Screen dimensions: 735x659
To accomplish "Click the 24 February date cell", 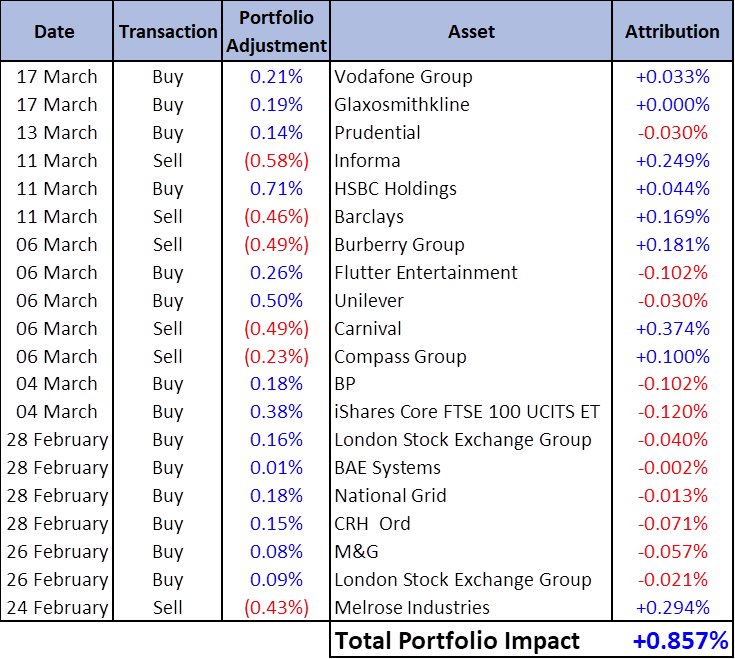I will (57, 608).
